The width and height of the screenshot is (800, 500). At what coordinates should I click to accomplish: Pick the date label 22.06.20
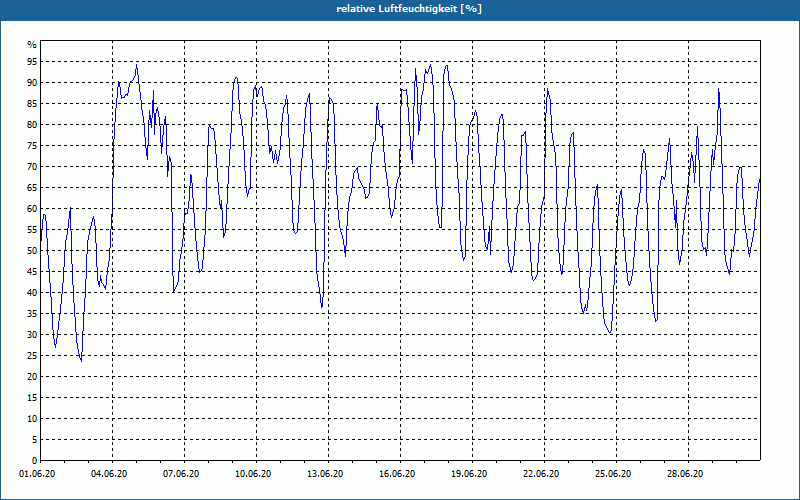541,474
